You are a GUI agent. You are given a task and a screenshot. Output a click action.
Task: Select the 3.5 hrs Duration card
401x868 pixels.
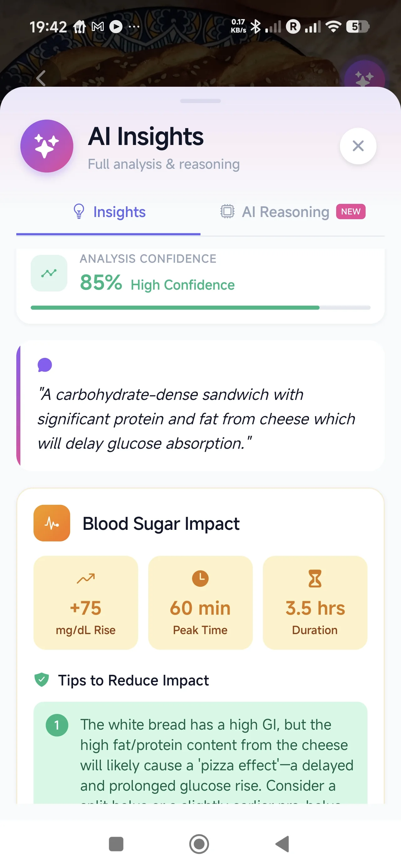[315, 602]
